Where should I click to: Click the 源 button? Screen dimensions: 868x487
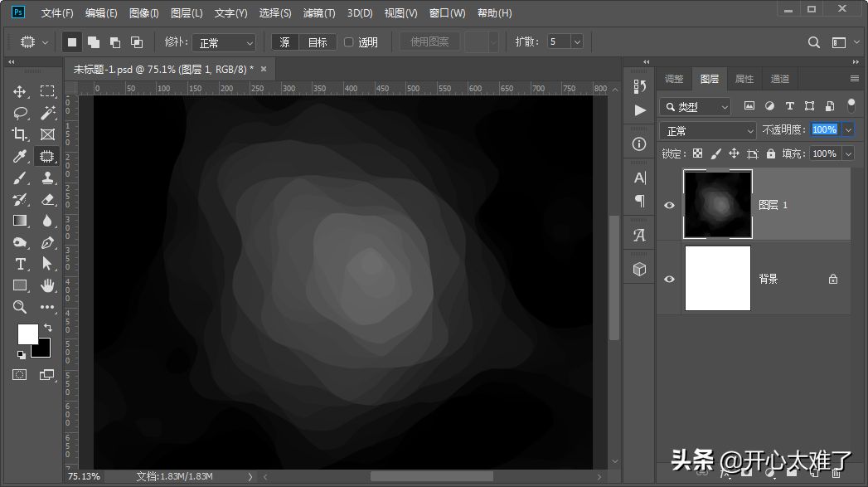(x=285, y=42)
